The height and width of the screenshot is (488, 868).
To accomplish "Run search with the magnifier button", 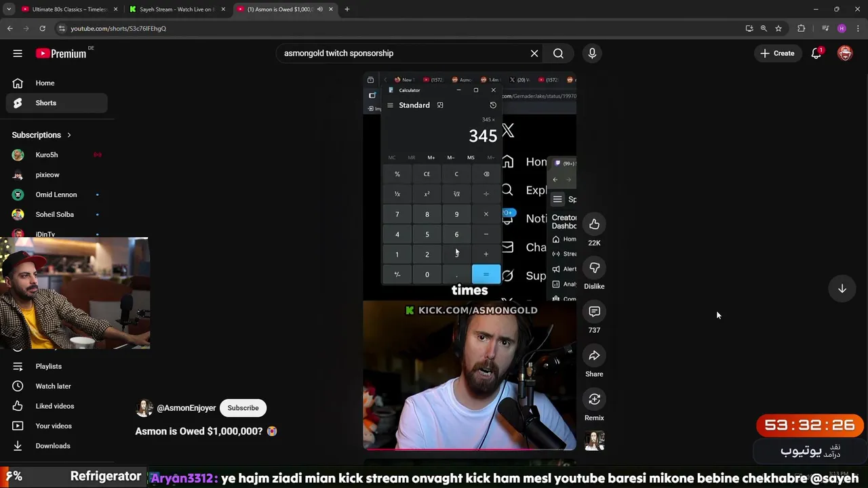I will [x=558, y=54].
